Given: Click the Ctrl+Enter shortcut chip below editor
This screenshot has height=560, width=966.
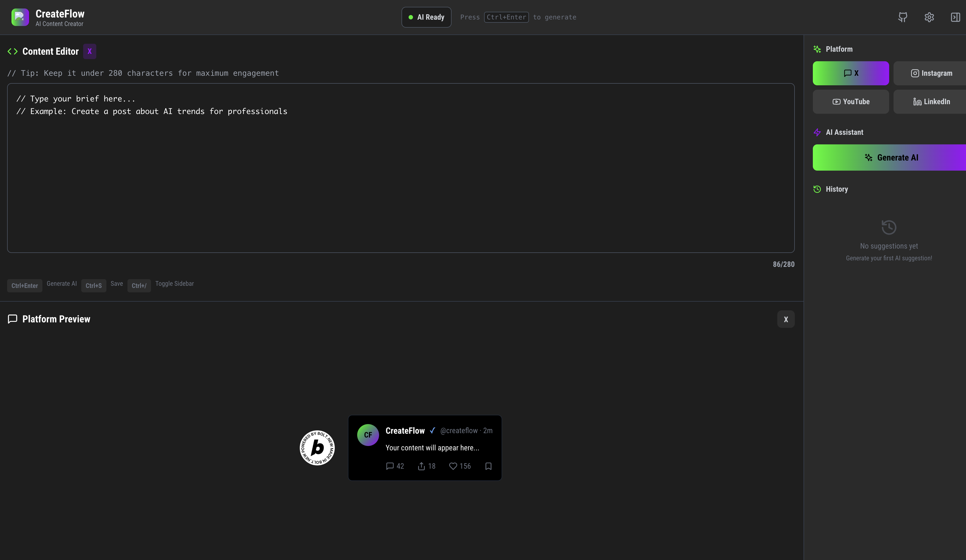Looking at the screenshot, I should 25,285.
